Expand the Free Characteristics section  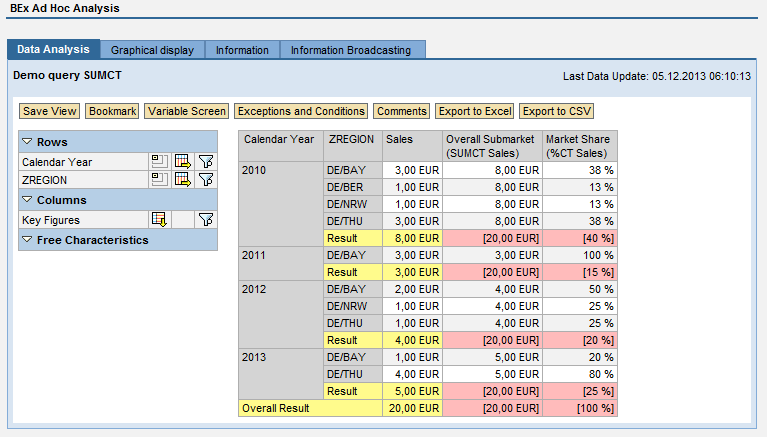[x=27, y=240]
